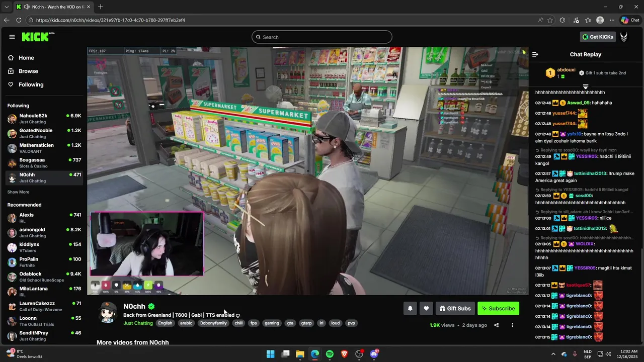The height and width of the screenshot is (362, 644).
Task: Open the favorites list icon
Action: point(588,20)
